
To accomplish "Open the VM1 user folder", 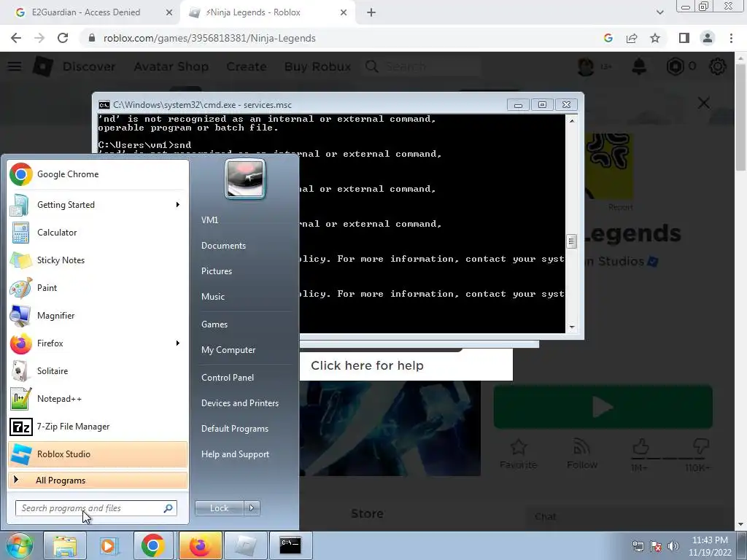I will click(209, 220).
